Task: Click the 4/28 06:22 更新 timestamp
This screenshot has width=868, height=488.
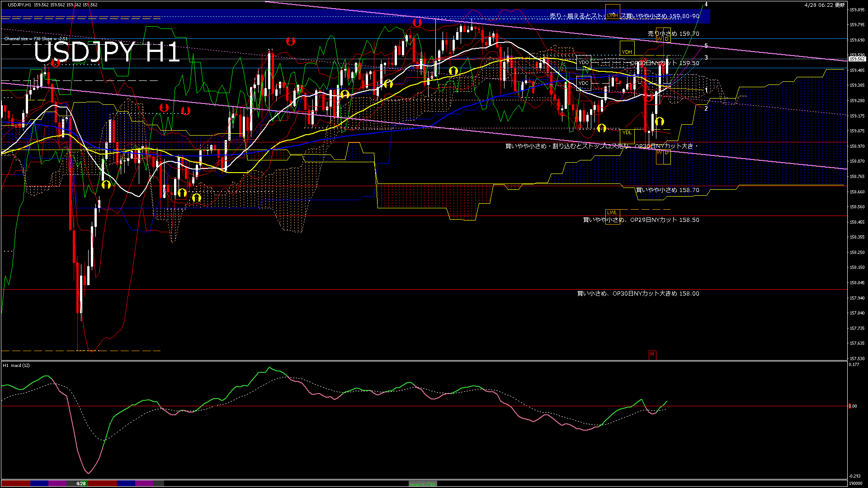Action: tap(824, 5)
